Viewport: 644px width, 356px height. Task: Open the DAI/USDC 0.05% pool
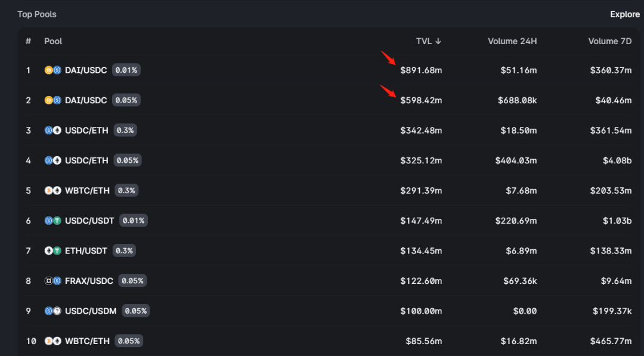(x=86, y=100)
